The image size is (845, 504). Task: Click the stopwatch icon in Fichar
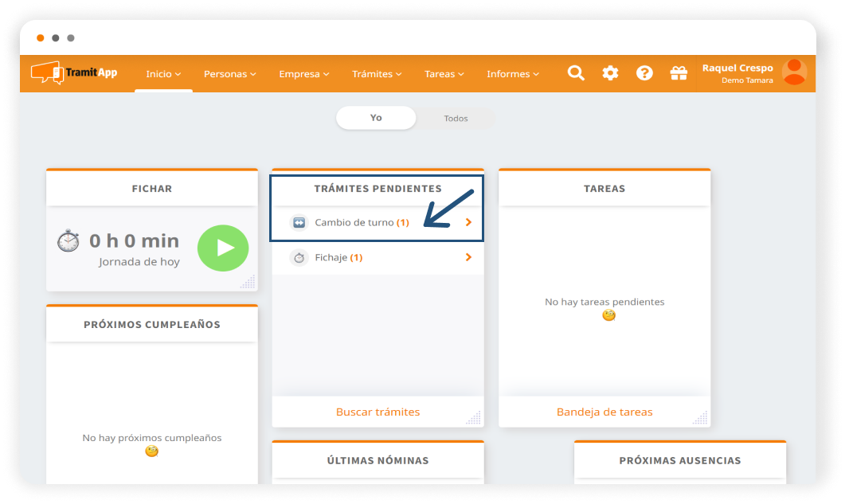pyautogui.click(x=68, y=241)
